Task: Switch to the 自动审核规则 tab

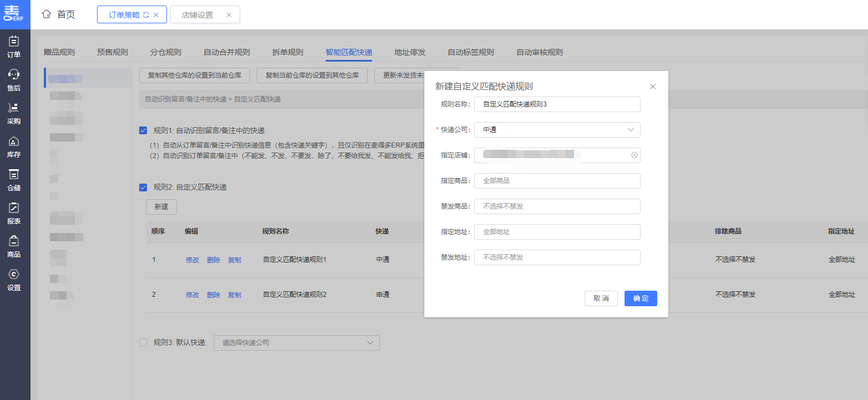Action: [540, 52]
